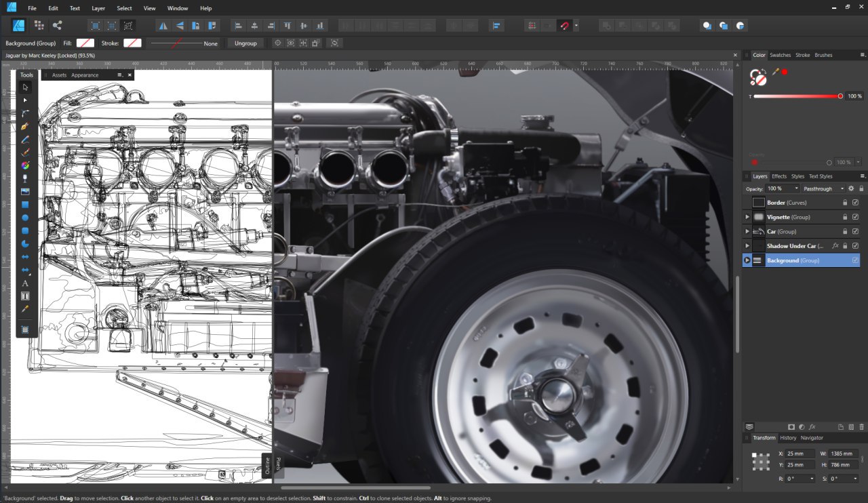The image size is (868, 503).
Task: Add a new layer
Action: coord(841,427)
